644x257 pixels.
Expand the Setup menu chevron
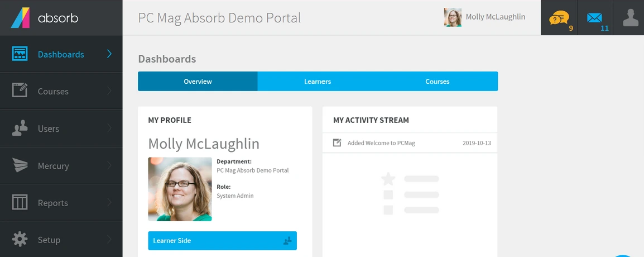coord(109,239)
